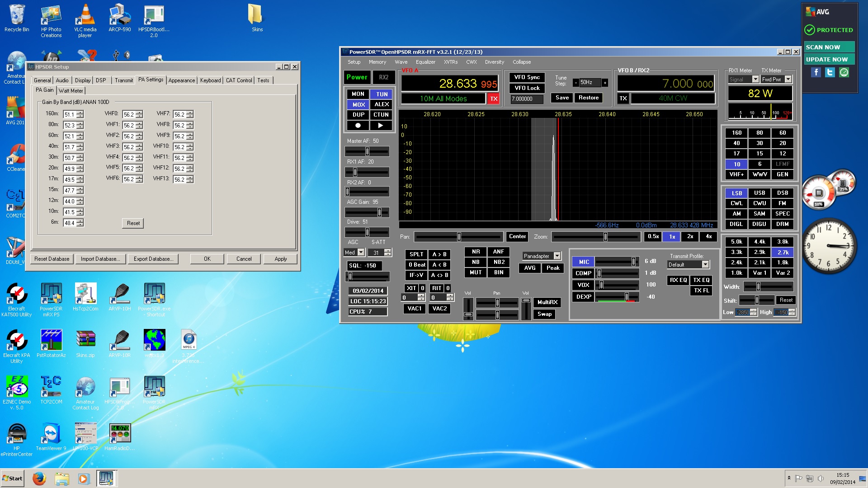
Task: Click the play button below CTUN
Action: click(381, 125)
